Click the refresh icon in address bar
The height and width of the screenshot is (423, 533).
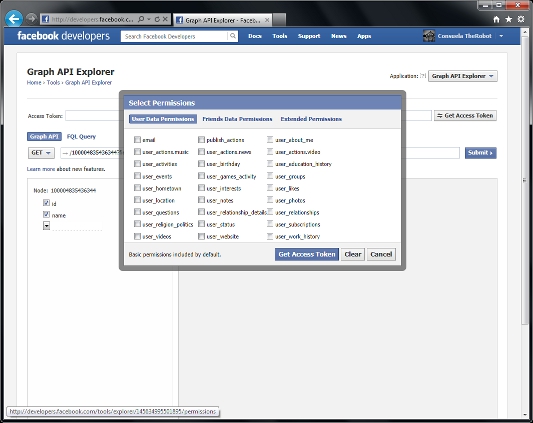(x=157, y=19)
